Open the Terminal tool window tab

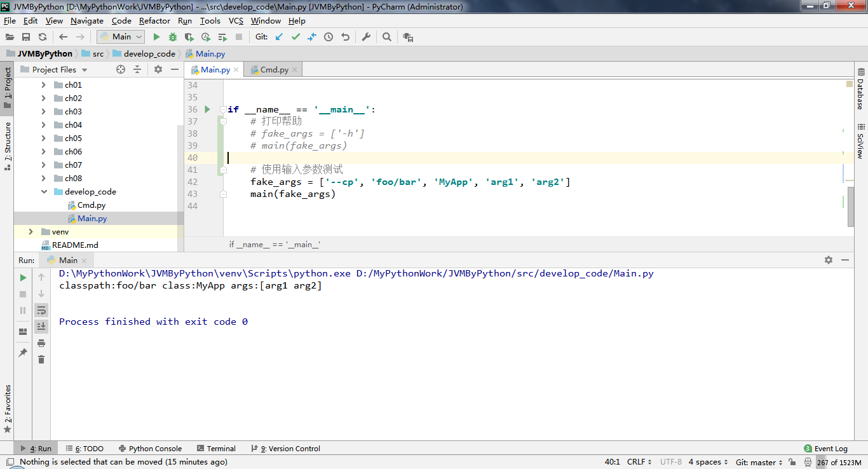(216, 448)
